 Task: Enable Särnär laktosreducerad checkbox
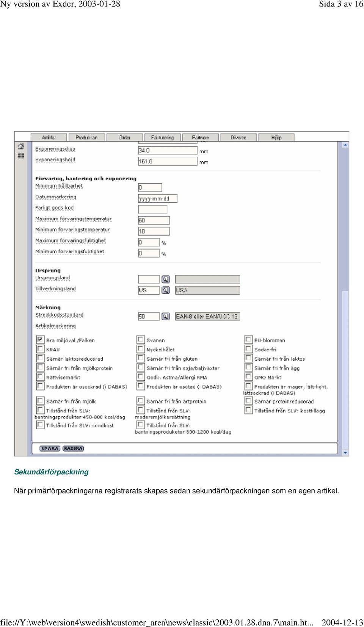(x=40, y=358)
